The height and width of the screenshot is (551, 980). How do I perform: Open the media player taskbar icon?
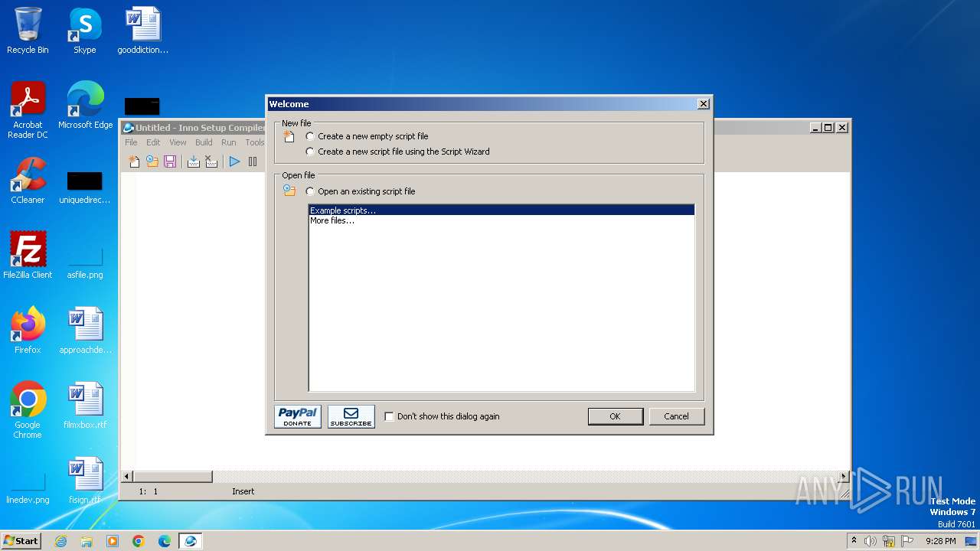pos(113,541)
